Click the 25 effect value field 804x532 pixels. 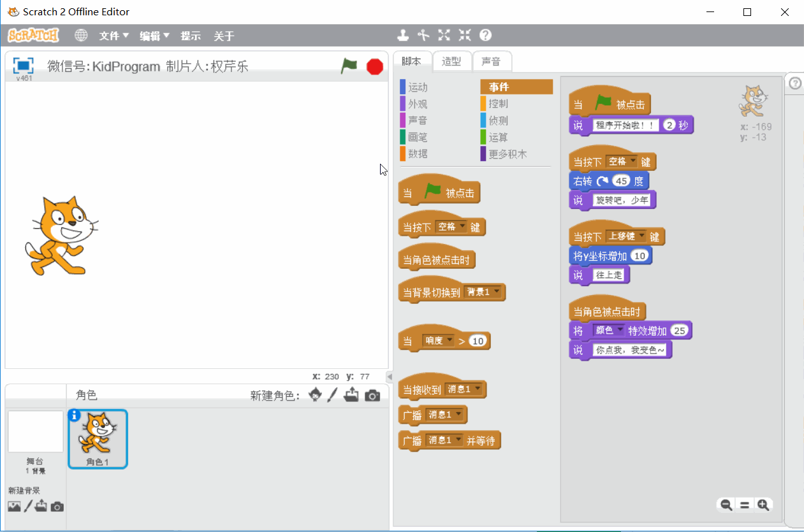pyautogui.click(x=680, y=331)
